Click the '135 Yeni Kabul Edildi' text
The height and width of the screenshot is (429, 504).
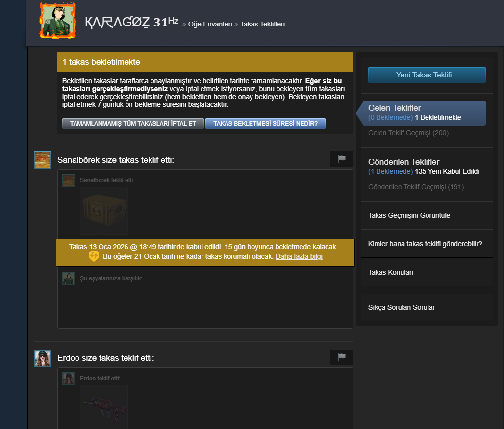[447, 171]
